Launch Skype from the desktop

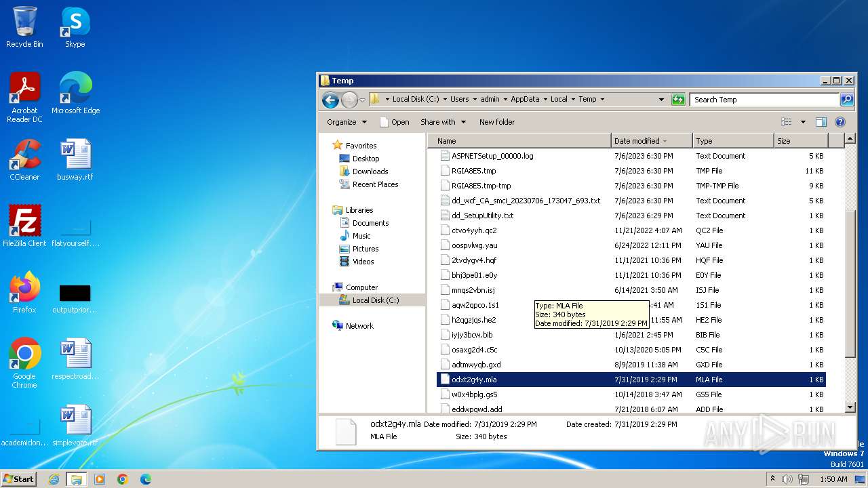(75, 27)
